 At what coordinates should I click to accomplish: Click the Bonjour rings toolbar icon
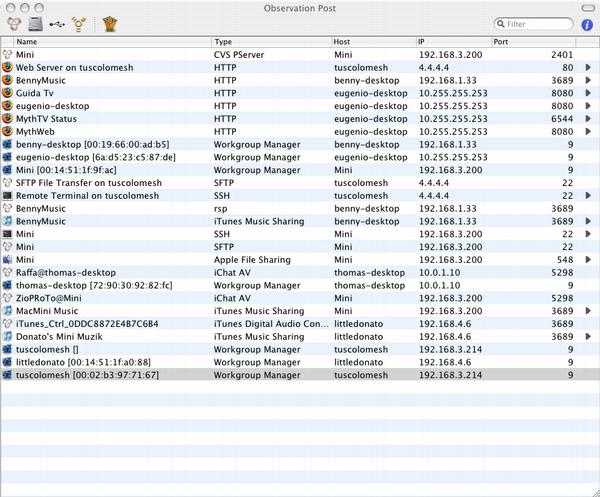pos(14,23)
